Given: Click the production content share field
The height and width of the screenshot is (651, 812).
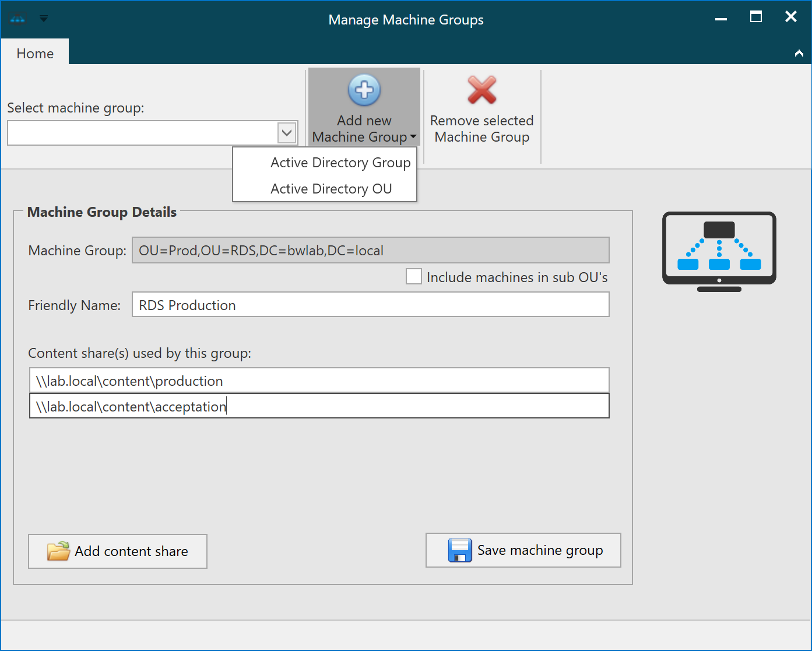Looking at the screenshot, I should [319, 381].
